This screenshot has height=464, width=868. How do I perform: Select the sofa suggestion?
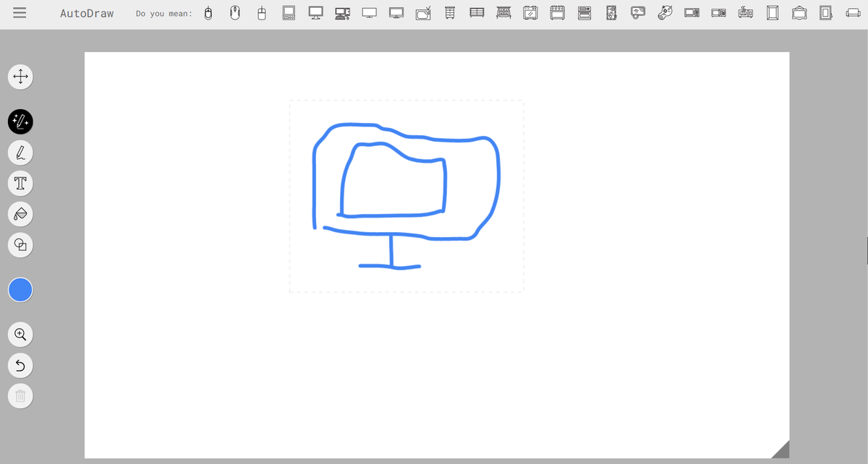coord(853,13)
